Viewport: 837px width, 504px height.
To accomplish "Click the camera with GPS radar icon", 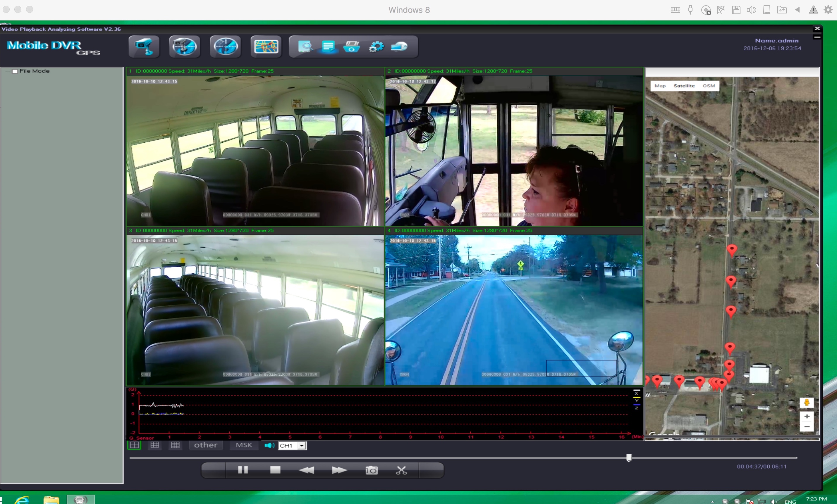I will pyautogui.click(x=184, y=46).
